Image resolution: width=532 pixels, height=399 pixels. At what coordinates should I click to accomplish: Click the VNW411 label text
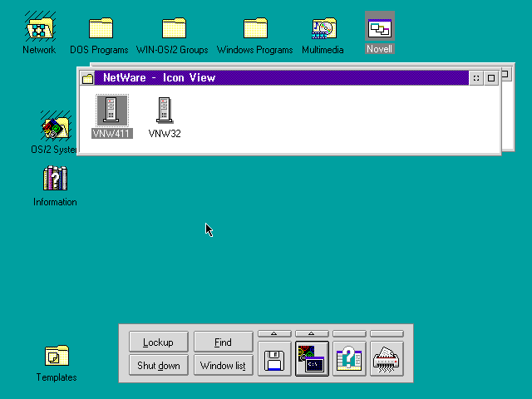click(x=112, y=134)
